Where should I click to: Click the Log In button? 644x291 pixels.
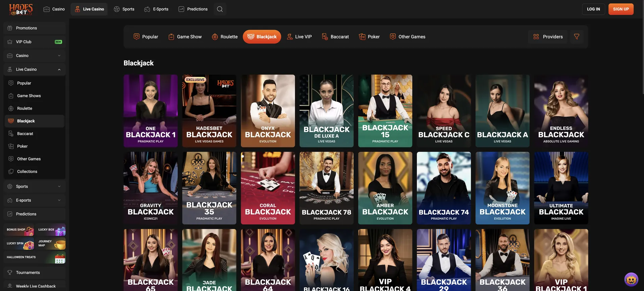pos(593,9)
